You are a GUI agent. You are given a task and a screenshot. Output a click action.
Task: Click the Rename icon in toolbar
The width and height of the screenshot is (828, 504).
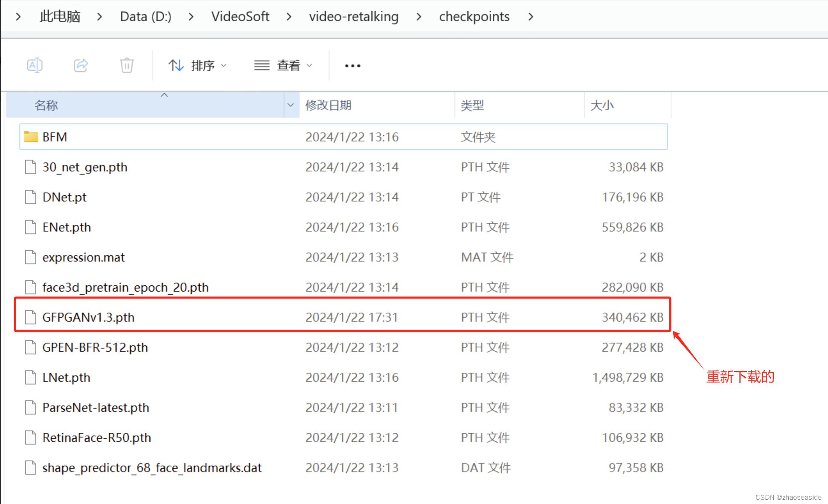pos(35,65)
